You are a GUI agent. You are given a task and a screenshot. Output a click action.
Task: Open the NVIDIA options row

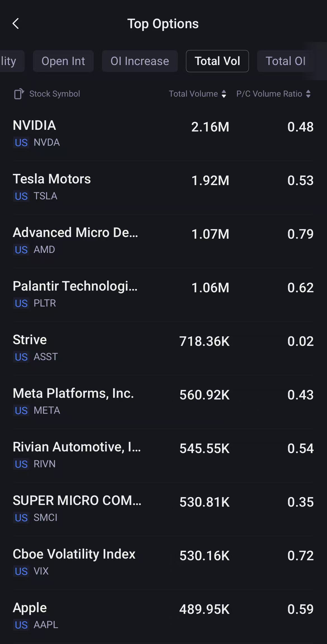pyautogui.click(x=163, y=133)
